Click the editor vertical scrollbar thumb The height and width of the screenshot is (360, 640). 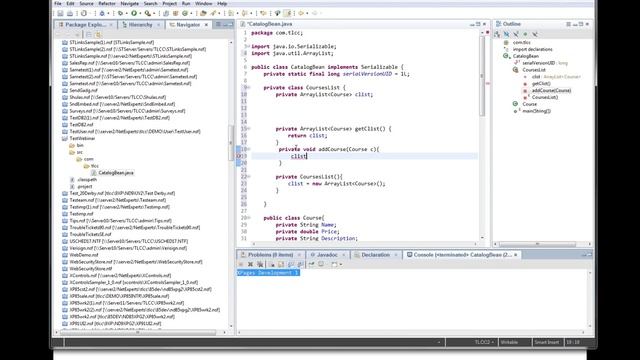coord(482,76)
